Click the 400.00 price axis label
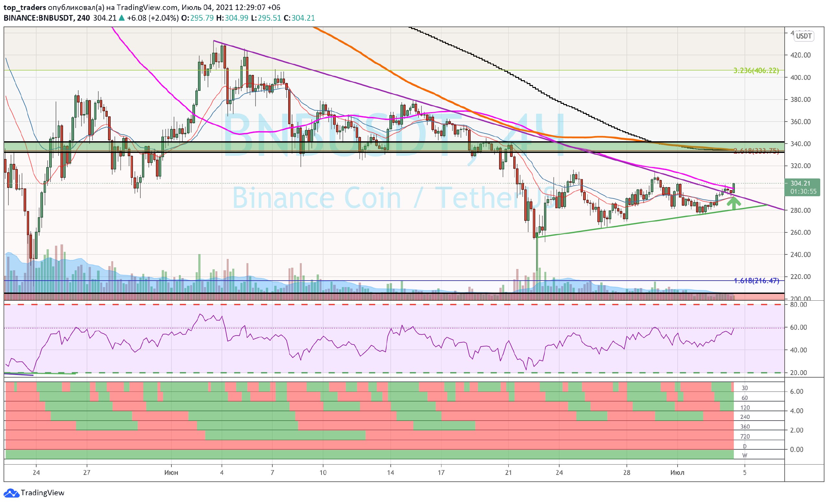This screenshot has width=828, height=504. [x=801, y=77]
